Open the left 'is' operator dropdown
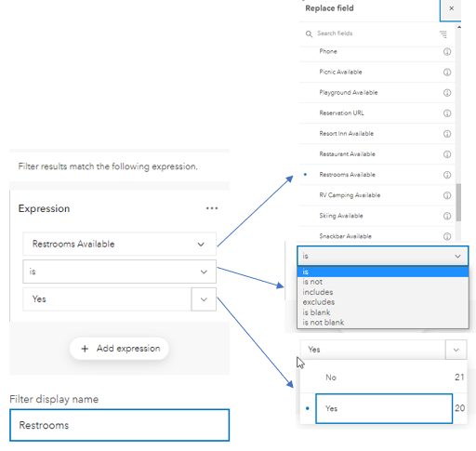476x451 pixels. coord(119,272)
